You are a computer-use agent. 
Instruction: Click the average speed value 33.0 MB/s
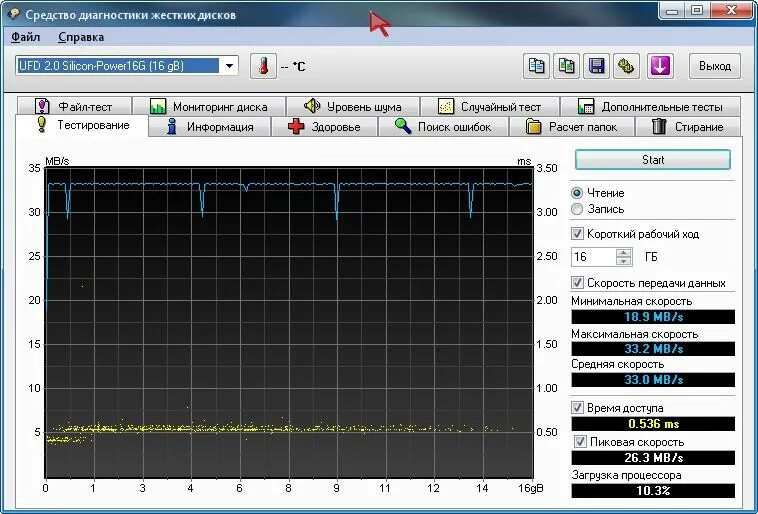653,380
